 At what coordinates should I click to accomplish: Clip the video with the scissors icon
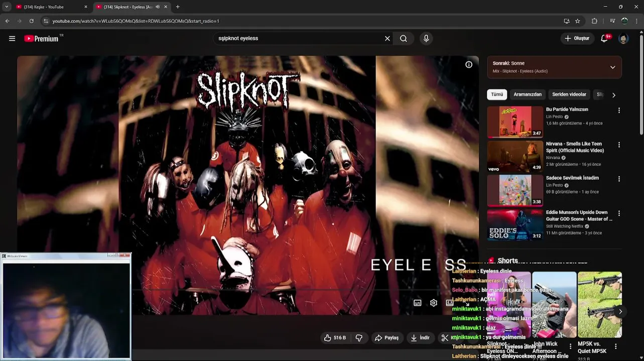pos(445,338)
